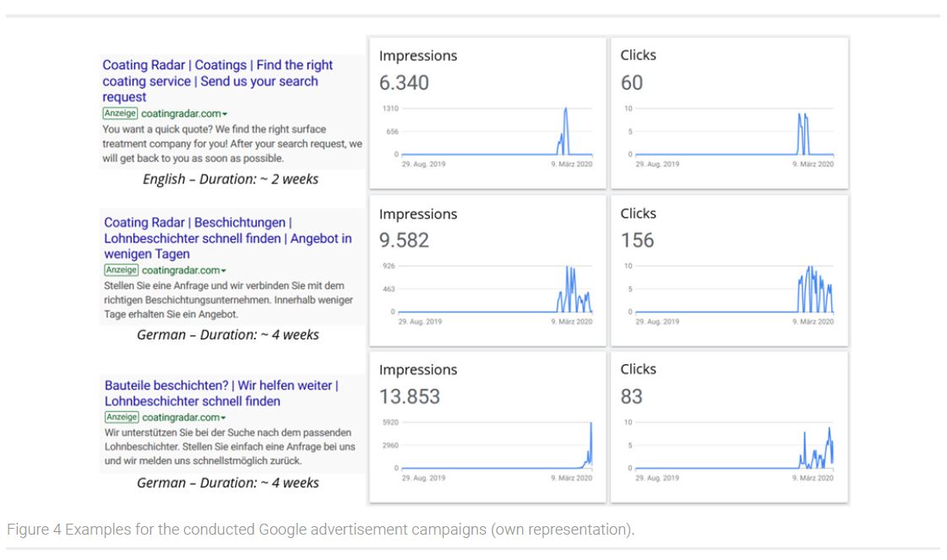947x560 pixels.
Task: Click the 'Clicks' title of the 83 card
Action: click(x=638, y=369)
